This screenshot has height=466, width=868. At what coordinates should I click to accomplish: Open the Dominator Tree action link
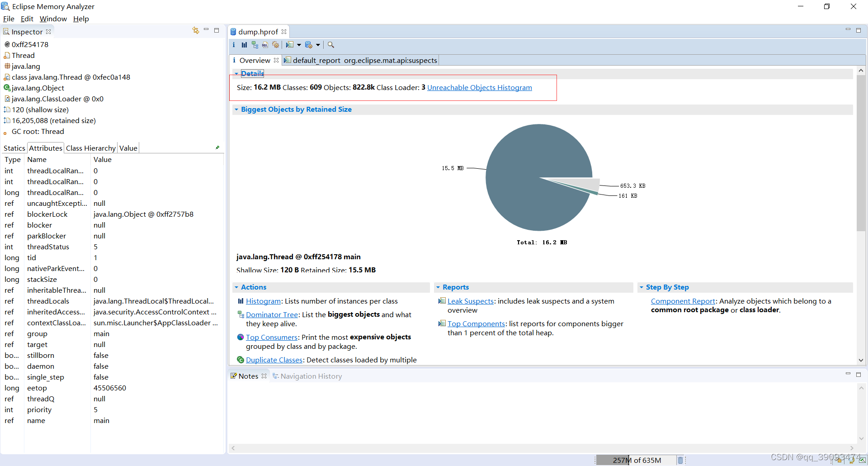(x=272, y=315)
